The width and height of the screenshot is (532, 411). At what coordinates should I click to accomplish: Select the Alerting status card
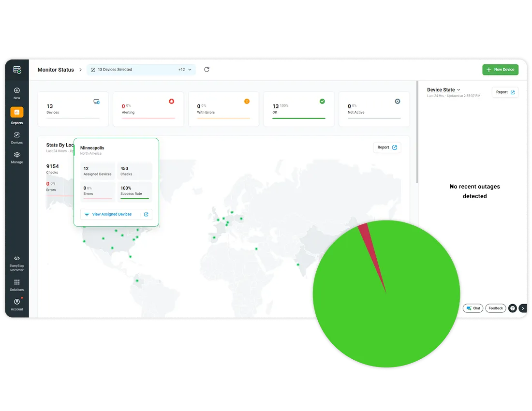pyautogui.click(x=148, y=108)
